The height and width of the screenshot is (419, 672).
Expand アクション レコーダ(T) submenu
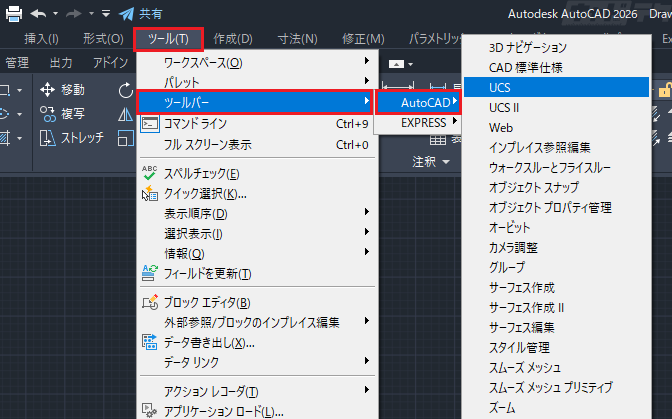pyautogui.click(x=258, y=391)
